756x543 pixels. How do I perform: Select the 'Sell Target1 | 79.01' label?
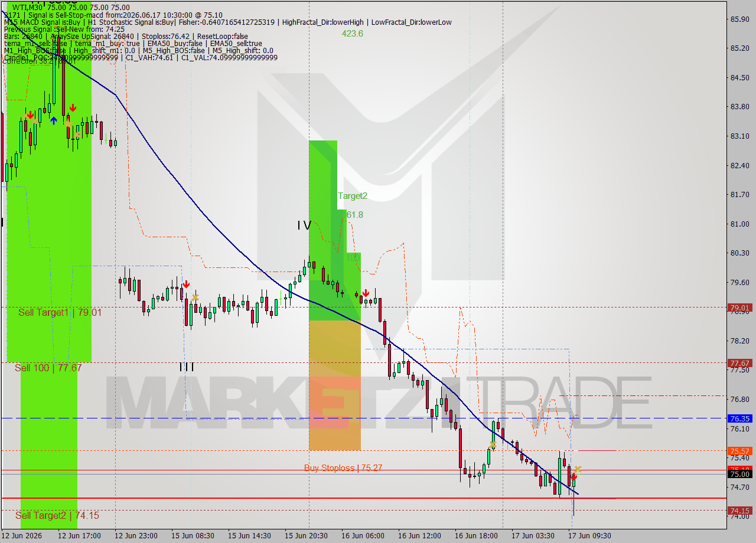(60, 312)
